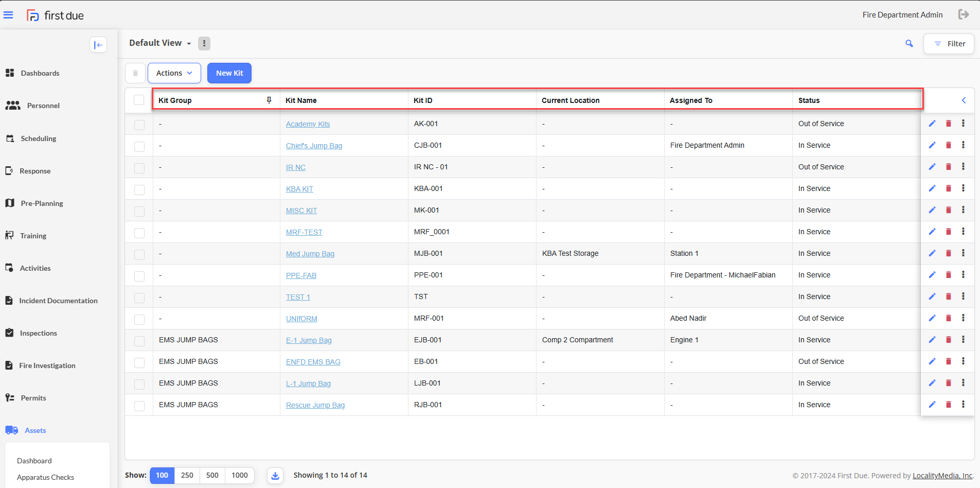Open more options for ENFD EMS BAG
Viewport: 980px width, 488px height.
pyautogui.click(x=964, y=361)
